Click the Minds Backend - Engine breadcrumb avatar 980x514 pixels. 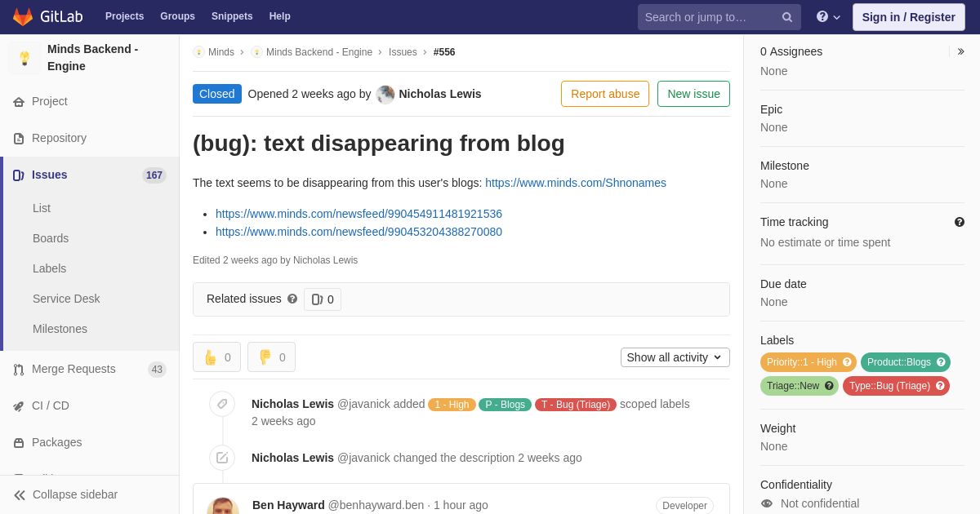click(x=256, y=52)
